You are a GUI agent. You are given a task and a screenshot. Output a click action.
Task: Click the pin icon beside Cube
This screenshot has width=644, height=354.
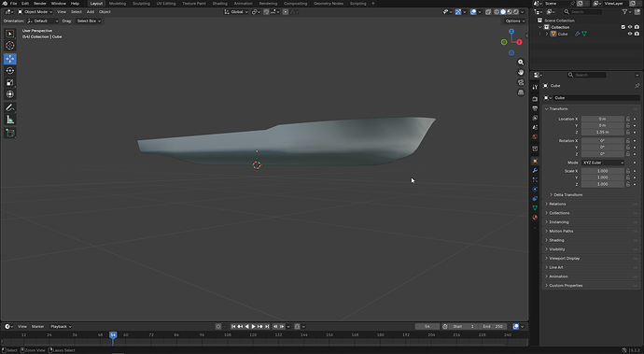(637, 86)
